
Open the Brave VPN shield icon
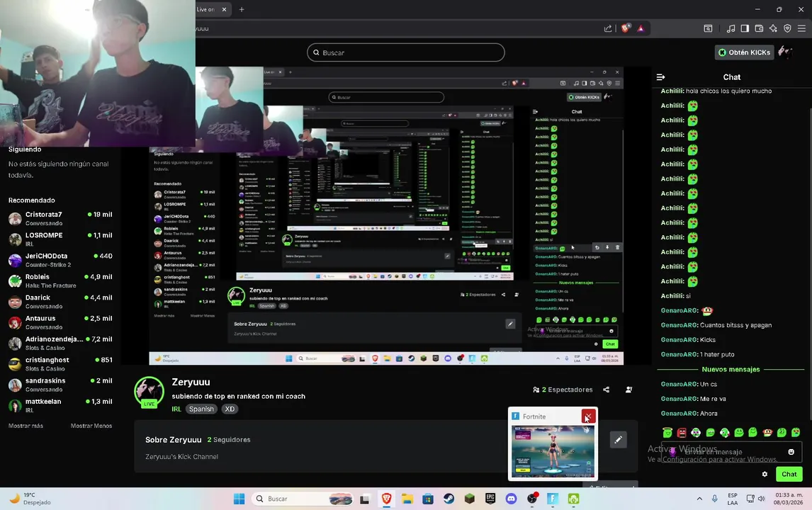(787, 28)
